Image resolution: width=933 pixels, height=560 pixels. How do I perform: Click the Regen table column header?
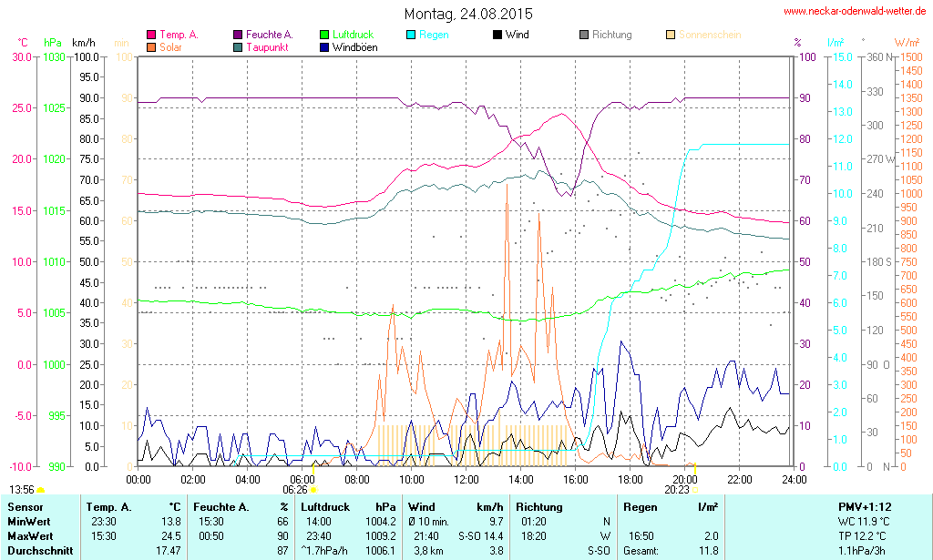640,506
